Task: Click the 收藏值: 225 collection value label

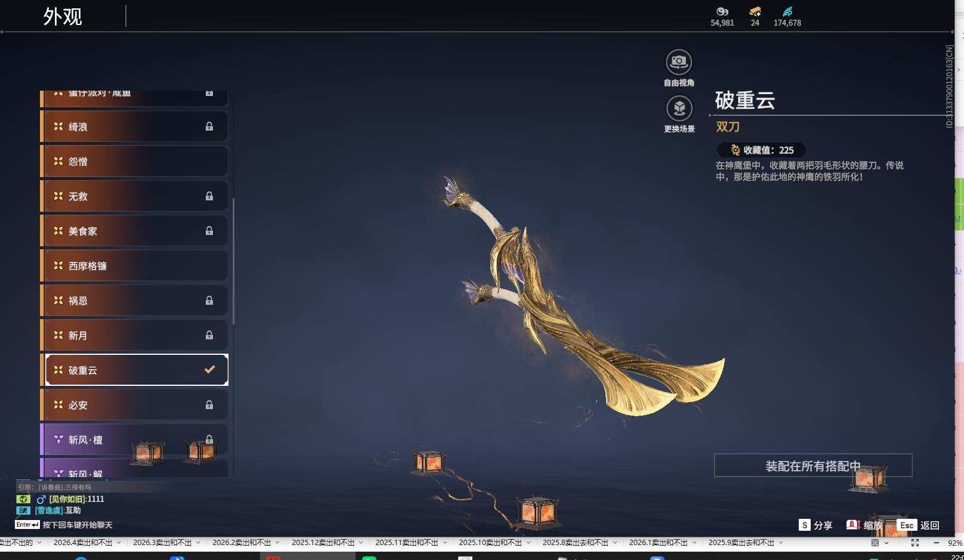Action: click(768, 150)
